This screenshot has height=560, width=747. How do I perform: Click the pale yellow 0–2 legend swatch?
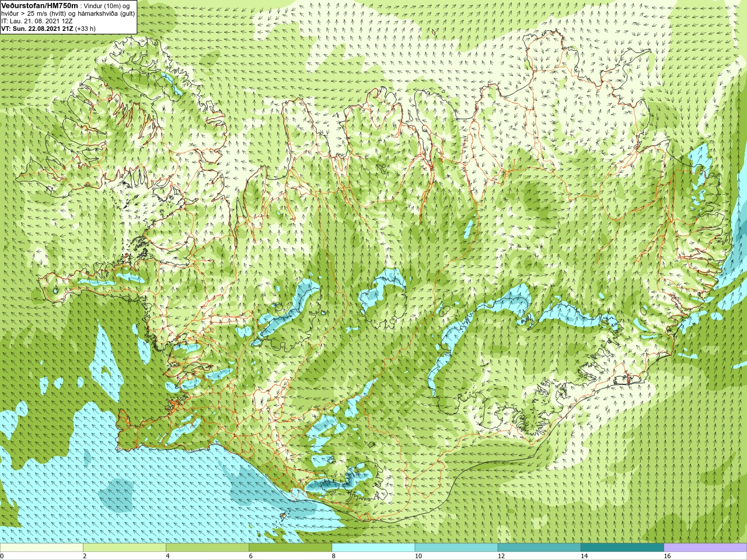tap(41, 548)
